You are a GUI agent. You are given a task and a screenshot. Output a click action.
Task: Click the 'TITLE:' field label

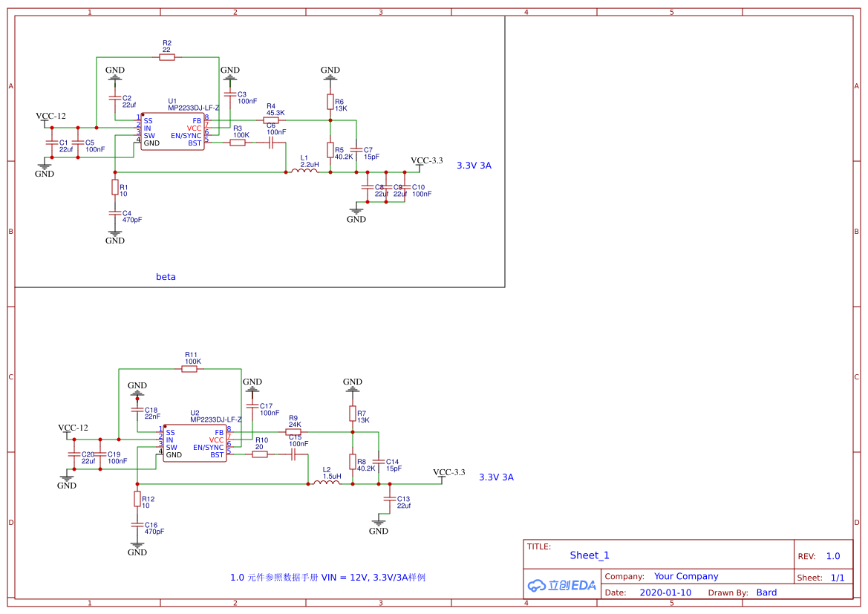pos(538,546)
